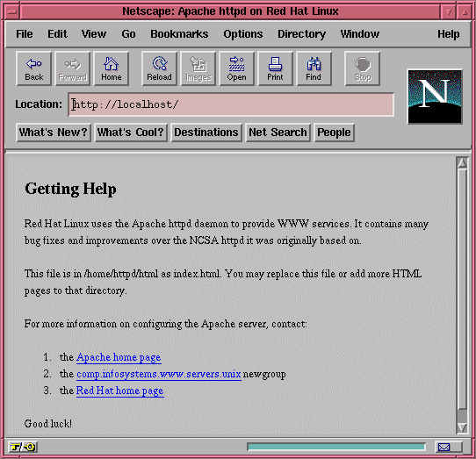Click the People directory button
The image size is (476, 459).
[334, 133]
